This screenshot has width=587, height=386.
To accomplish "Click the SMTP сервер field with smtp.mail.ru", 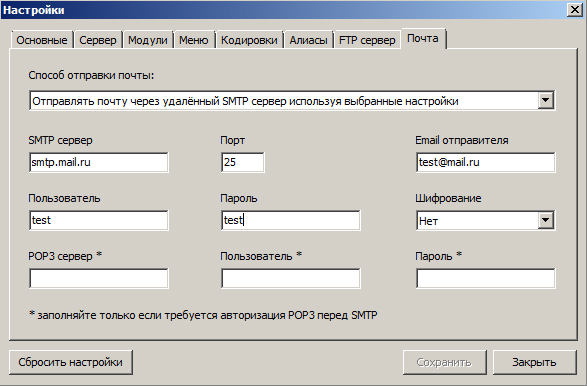I will 99,162.
